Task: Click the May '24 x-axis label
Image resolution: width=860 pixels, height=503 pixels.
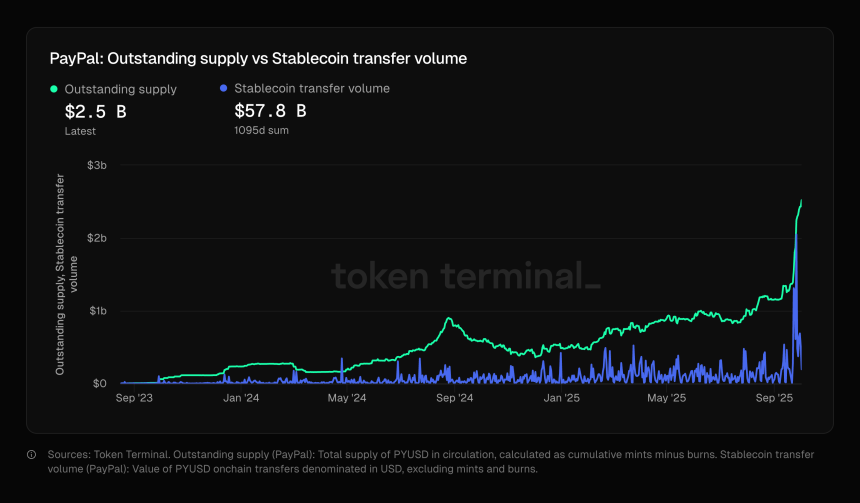Action: pyautogui.click(x=346, y=398)
